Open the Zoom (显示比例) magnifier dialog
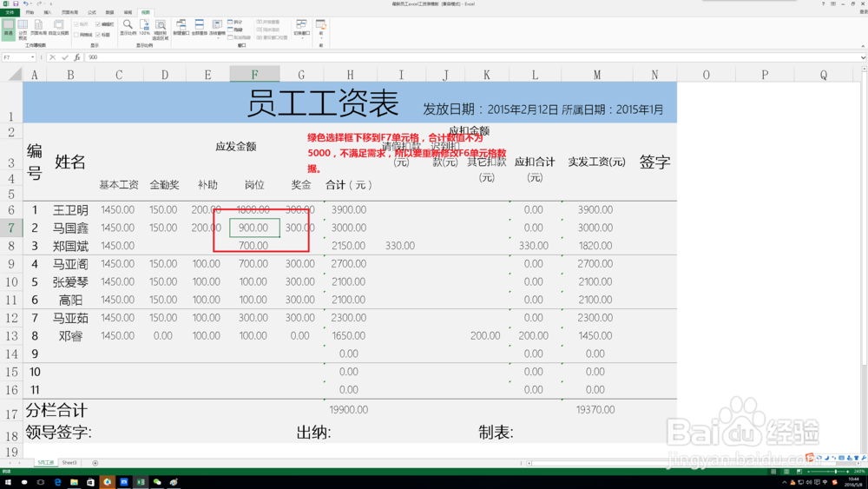 coord(128,27)
